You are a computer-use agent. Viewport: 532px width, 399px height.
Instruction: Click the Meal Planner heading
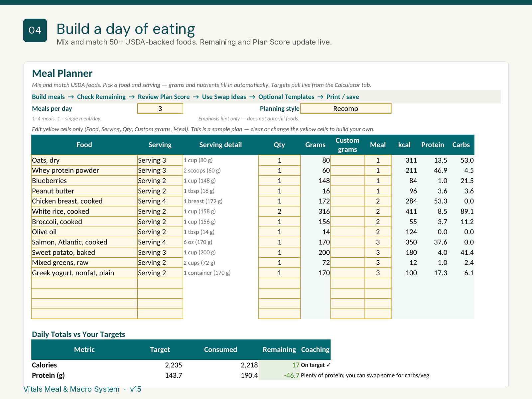(62, 73)
